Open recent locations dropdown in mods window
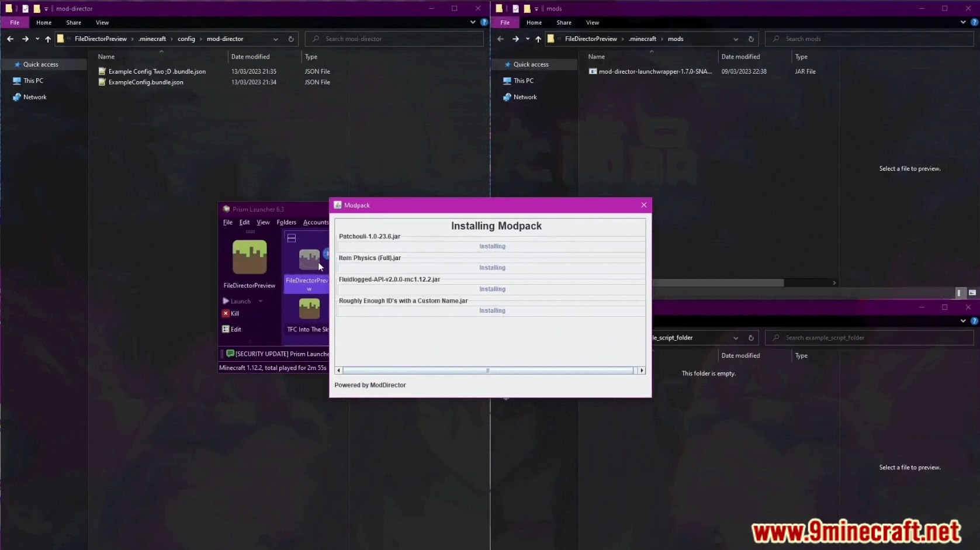 528,39
